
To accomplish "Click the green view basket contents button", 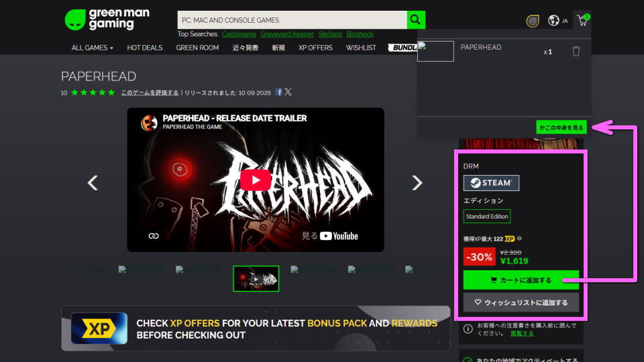I will 561,127.
